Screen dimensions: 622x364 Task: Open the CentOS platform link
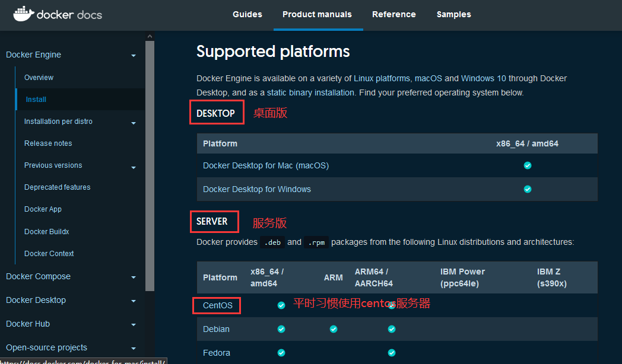coord(218,305)
